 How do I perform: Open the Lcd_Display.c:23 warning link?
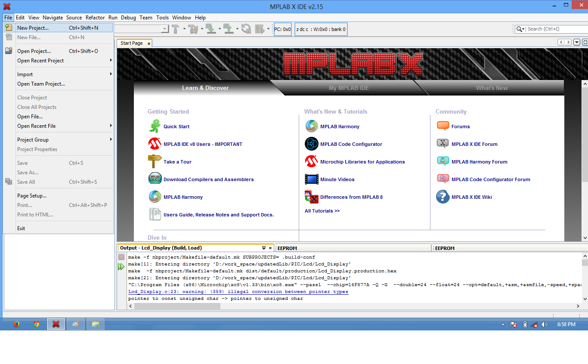[238, 292]
